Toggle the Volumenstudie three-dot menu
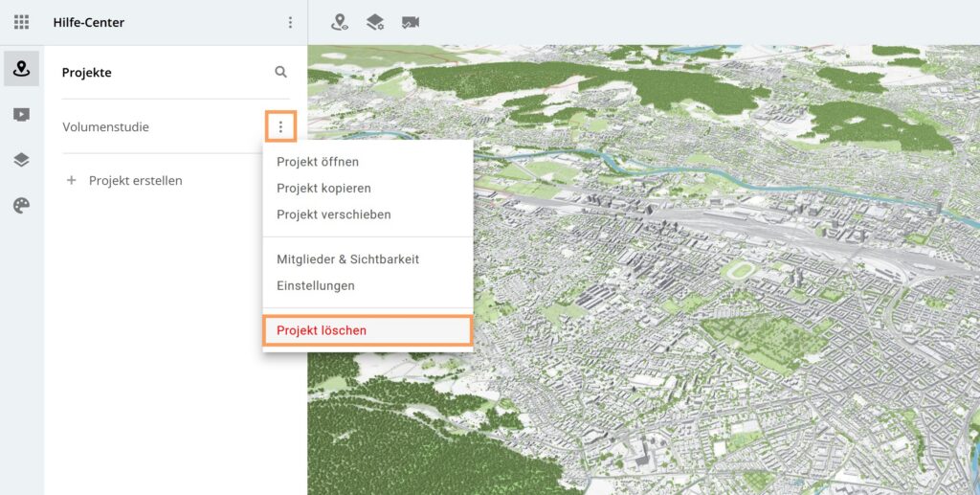Screen dimensions: 980x495 click(280, 126)
